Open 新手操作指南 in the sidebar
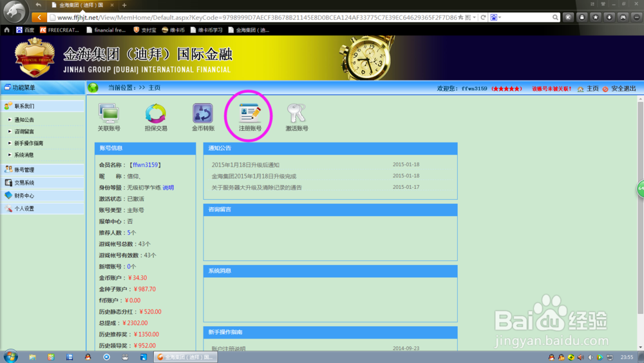 (29, 143)
